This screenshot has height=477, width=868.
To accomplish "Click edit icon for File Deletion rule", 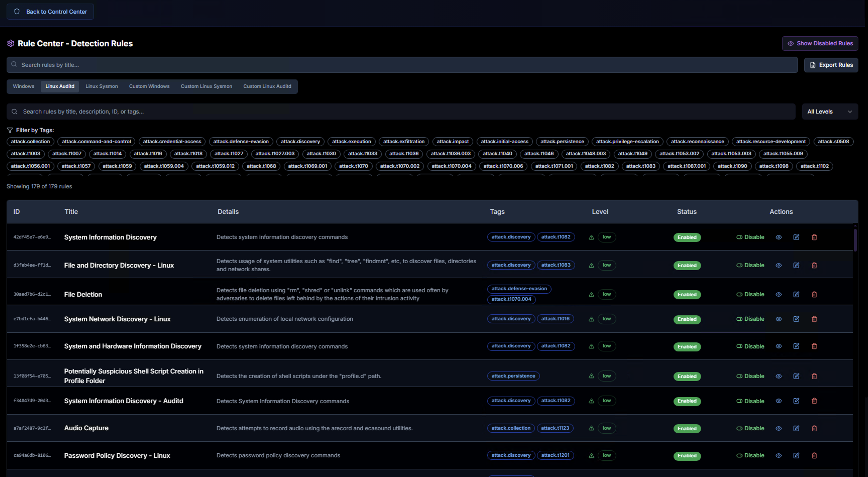I will [x=796, y=294].
